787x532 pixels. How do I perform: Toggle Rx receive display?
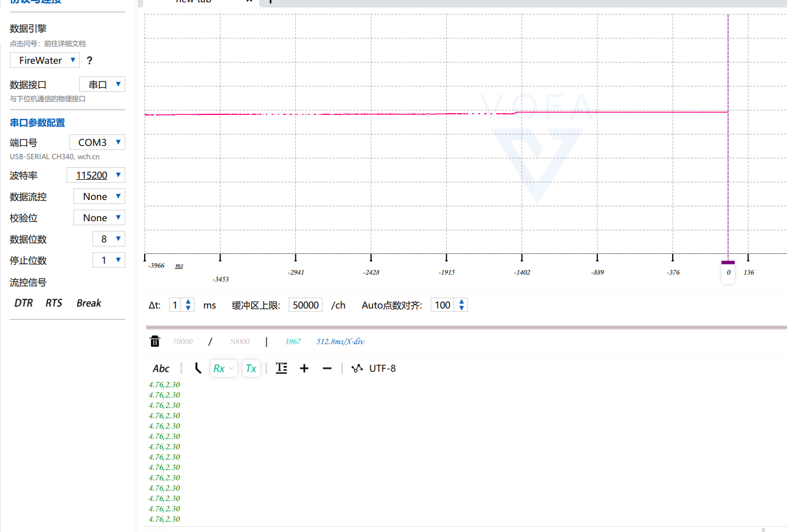coord(219,369)
